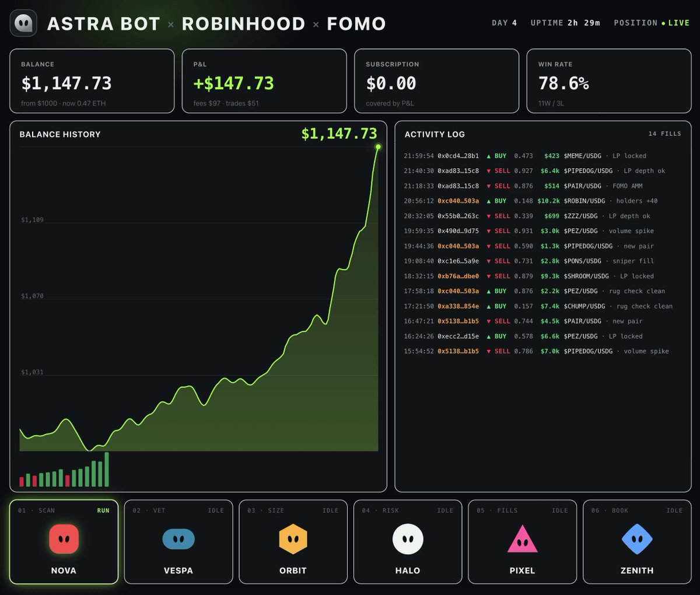The width and height of the screenshot is (700, 595).
Task: Click orange wallet address 0xb76a…dbe0
Action: tap(458, 276)
